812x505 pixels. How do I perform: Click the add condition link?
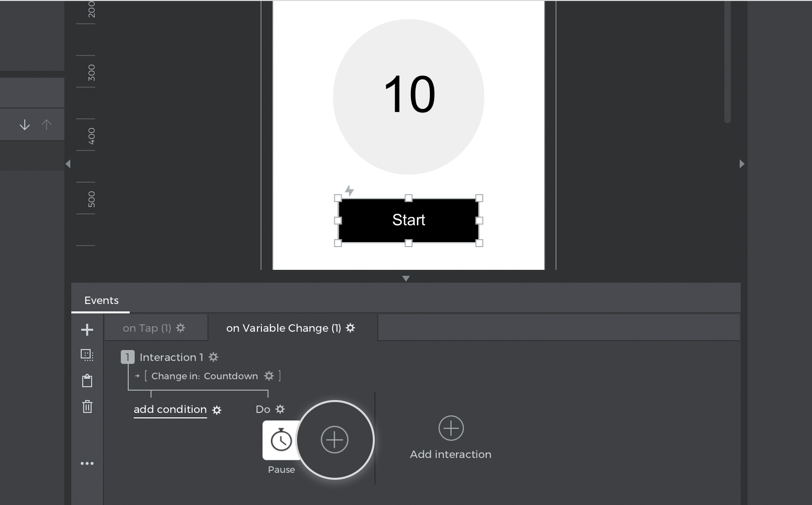170,409
